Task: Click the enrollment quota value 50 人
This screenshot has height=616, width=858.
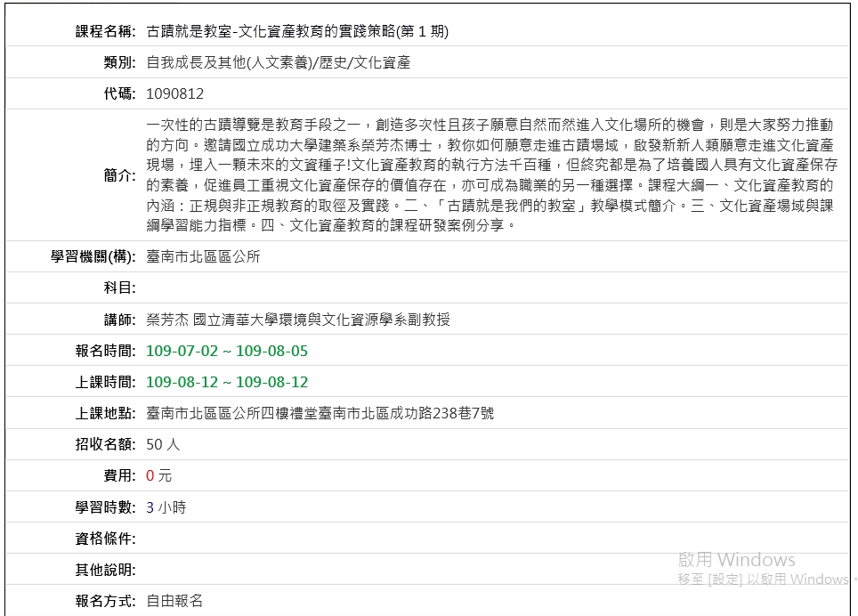Action: pos(163,444)
